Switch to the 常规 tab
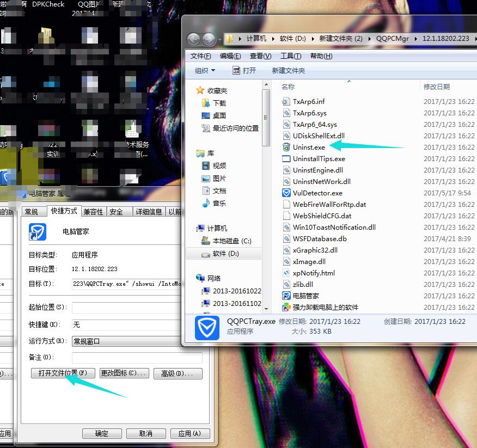 tap(34, 212)
